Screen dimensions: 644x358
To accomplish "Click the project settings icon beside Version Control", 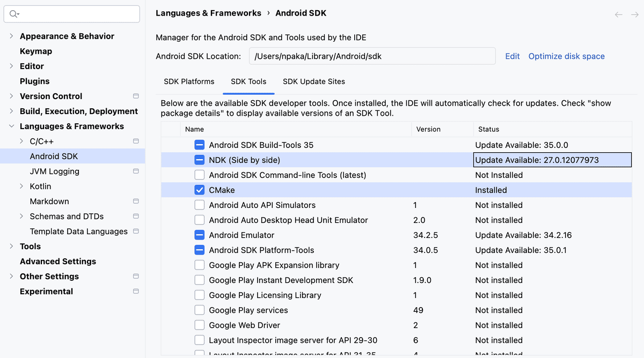I will point(136,96).
